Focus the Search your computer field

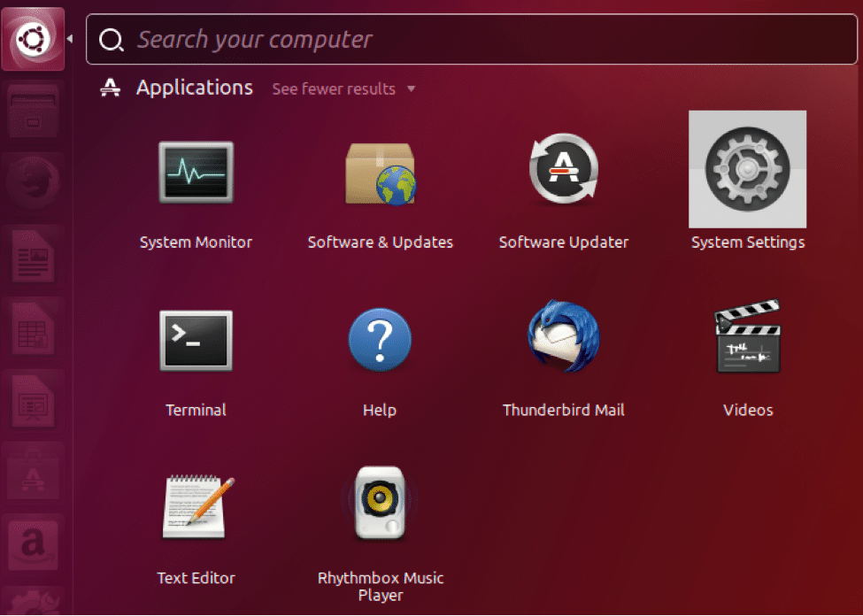coord(472,39)
